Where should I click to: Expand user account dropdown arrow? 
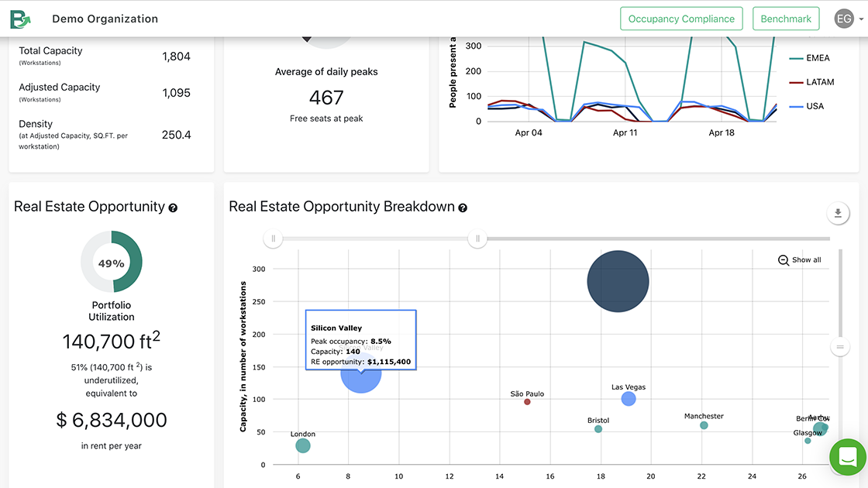click(860, 19)
